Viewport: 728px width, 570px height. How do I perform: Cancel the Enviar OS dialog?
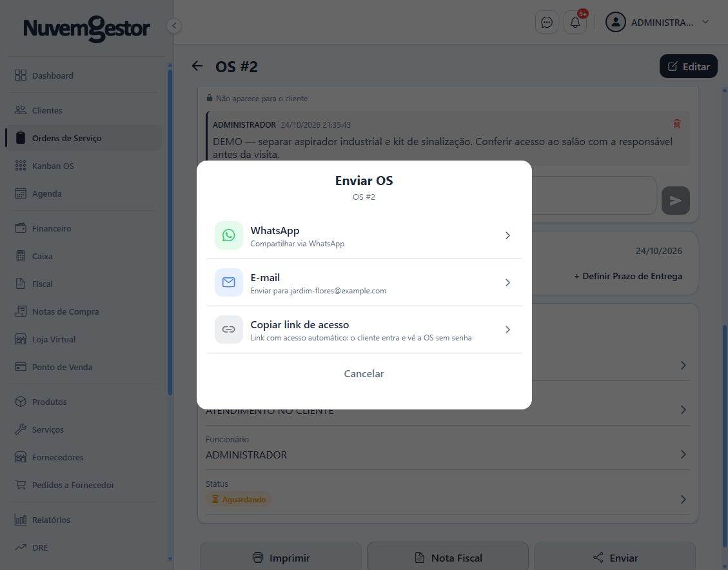point(364,373)
